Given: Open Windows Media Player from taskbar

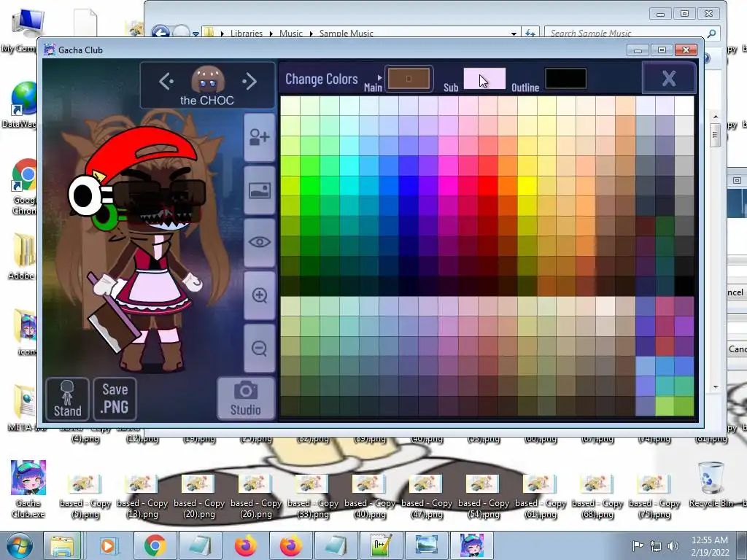Looking at the screenshot, I should pyautogui.click(x=108, y=545).
